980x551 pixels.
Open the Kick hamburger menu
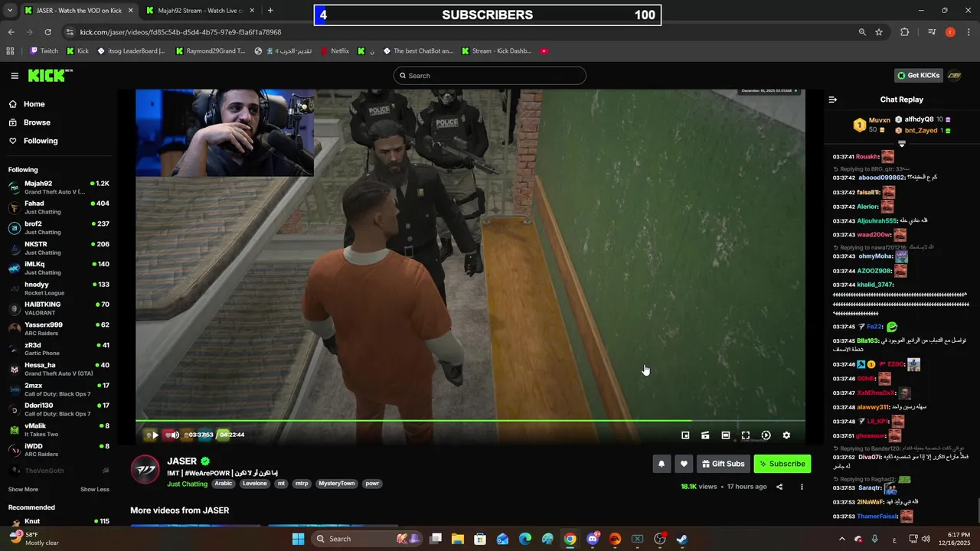tap(15, 76)
